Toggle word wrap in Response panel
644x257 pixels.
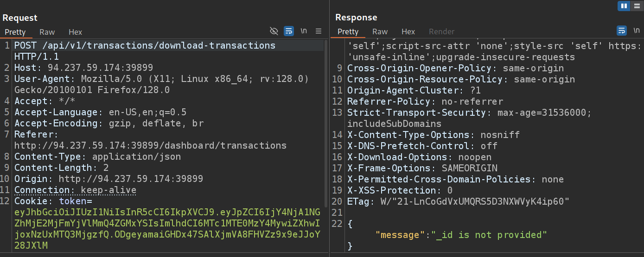coord(622,31)
